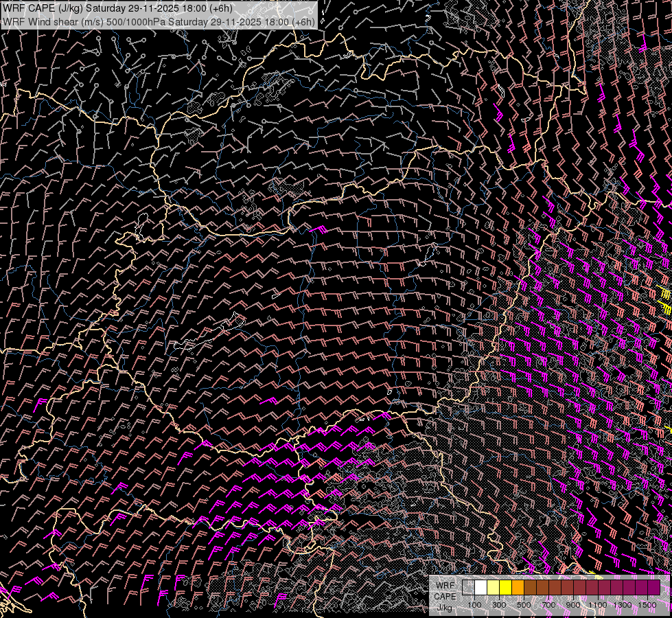Viewport: 672px width, 618px height.
Task: Click the bright yellow 300–400 J/kg legend swatch
Action: pos(506,588)
